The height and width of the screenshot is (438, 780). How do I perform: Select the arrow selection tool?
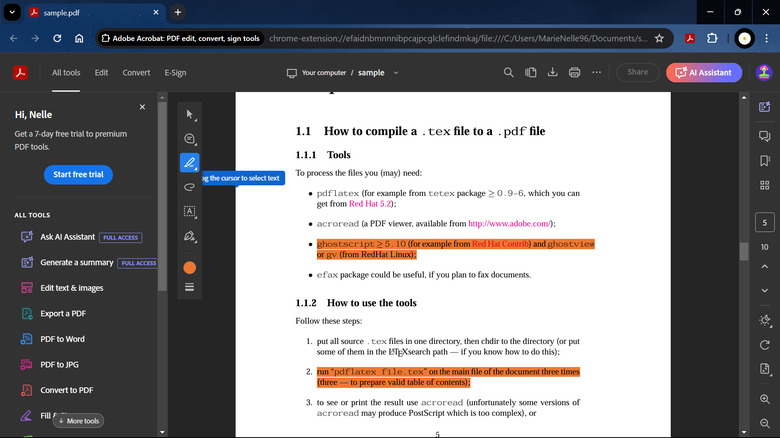[189, 115]
